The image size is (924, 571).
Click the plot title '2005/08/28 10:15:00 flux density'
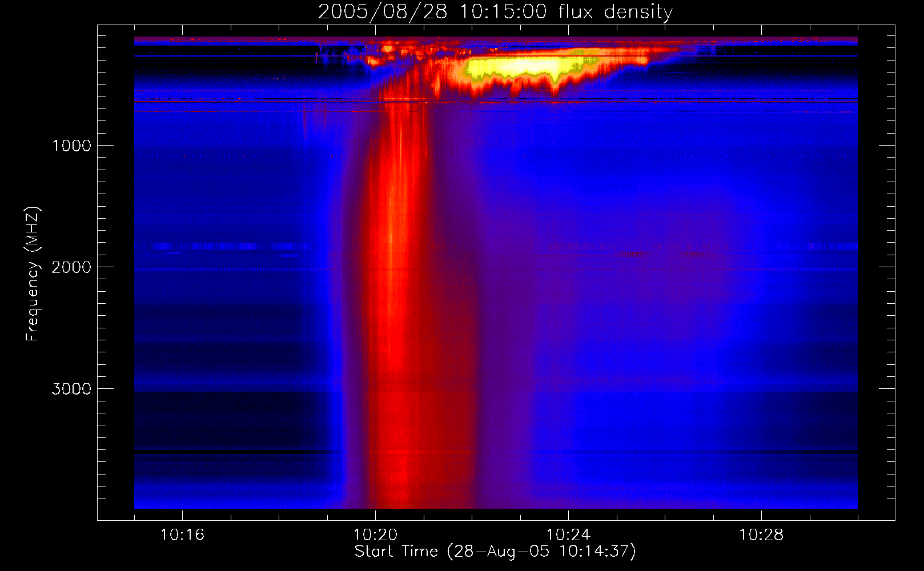tap(495, 11)
